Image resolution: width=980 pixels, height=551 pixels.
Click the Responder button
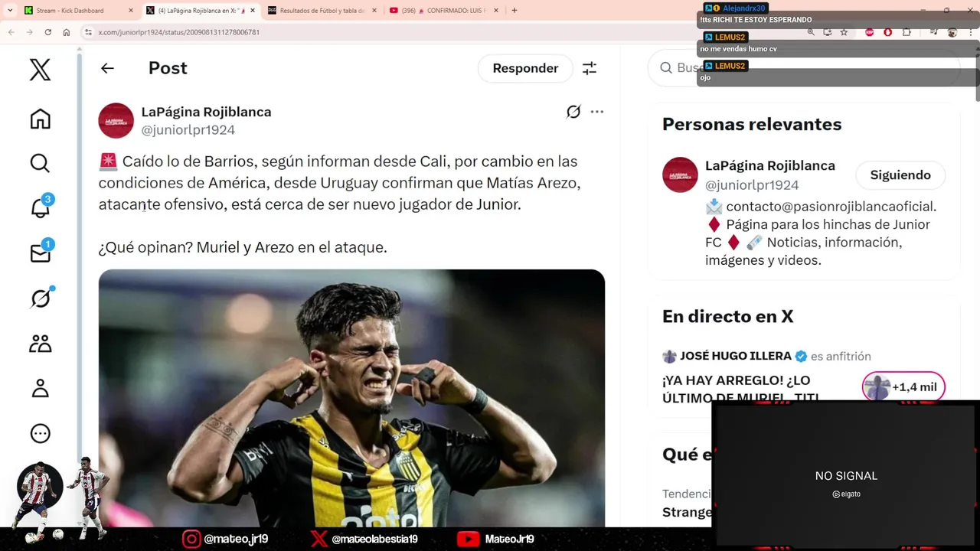click(x=525, y=68)
